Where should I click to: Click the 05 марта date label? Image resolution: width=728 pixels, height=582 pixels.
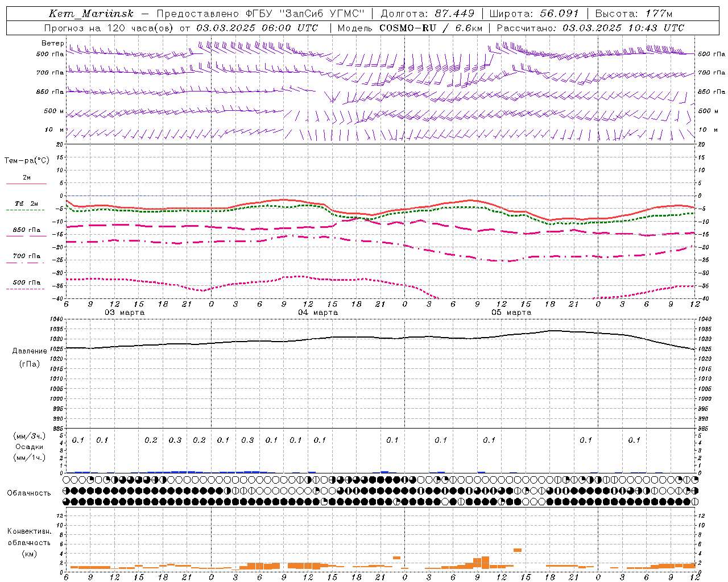click(x=511, y=313)
